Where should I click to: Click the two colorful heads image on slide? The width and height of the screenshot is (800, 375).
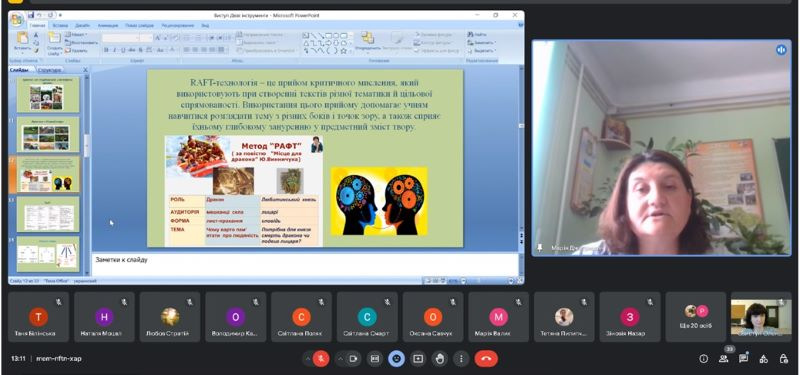[x=379, y=201]
